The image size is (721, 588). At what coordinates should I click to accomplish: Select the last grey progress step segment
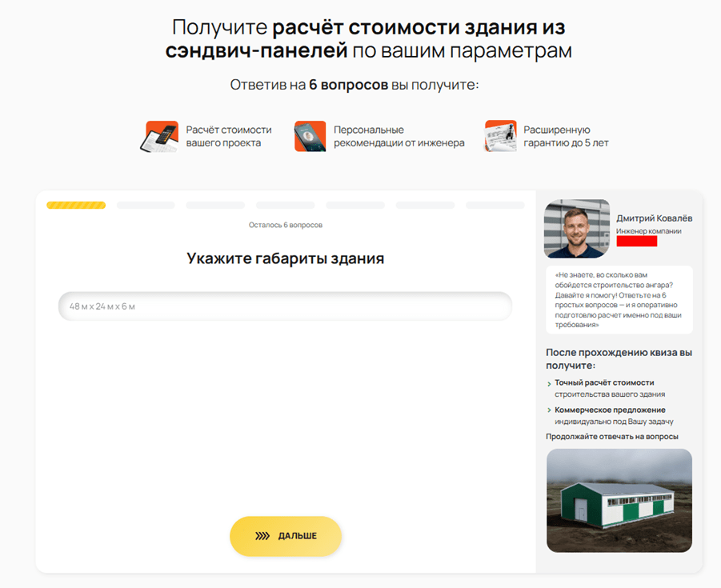[x=495, y=206]
